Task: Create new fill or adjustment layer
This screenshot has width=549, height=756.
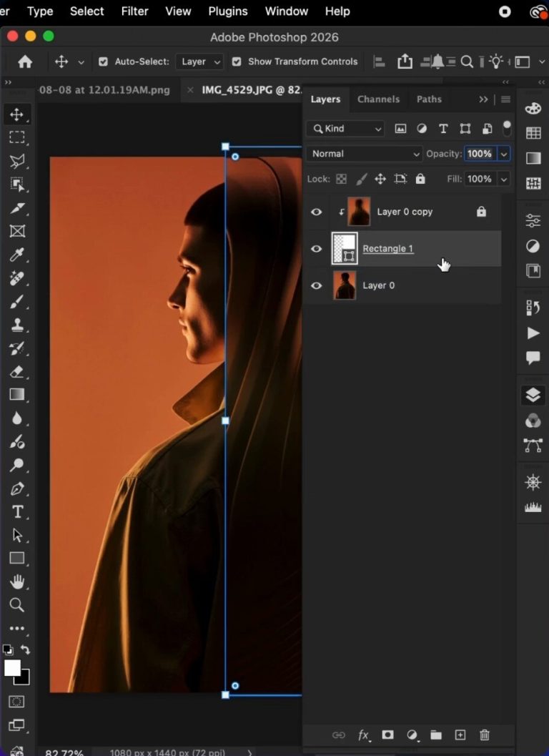Action: pyautogui.click(x=412, y=735)
